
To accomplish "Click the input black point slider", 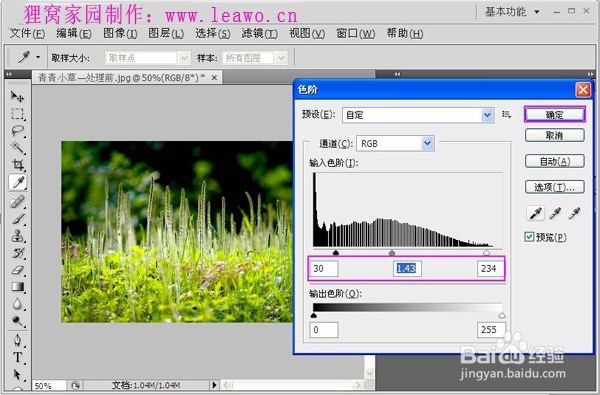I will (x=336, y=252).
